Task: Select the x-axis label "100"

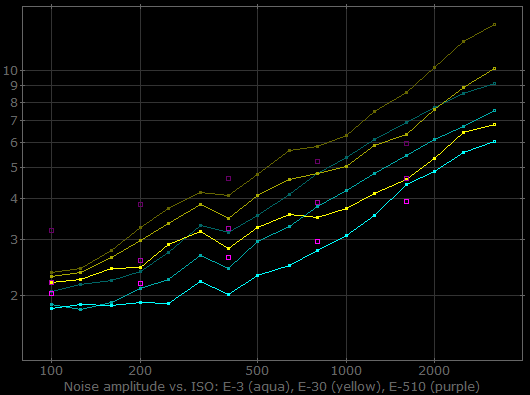Action: point(51,371)
